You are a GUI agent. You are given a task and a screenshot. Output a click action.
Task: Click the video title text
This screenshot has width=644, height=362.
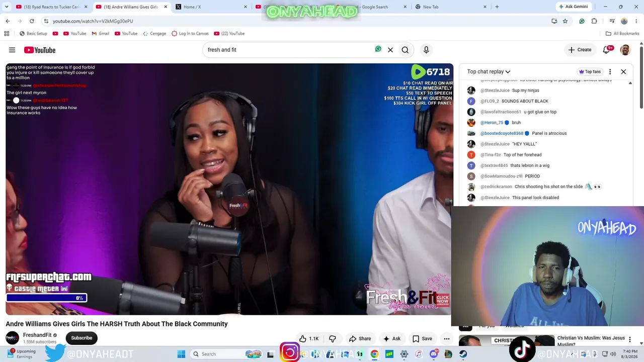click(x=117, y=324)
